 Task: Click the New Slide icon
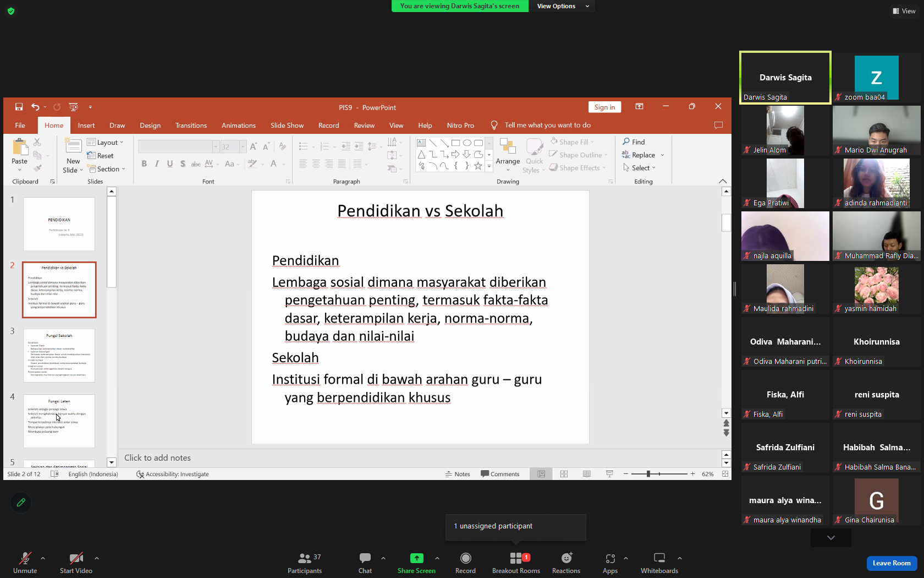point(73,145)
